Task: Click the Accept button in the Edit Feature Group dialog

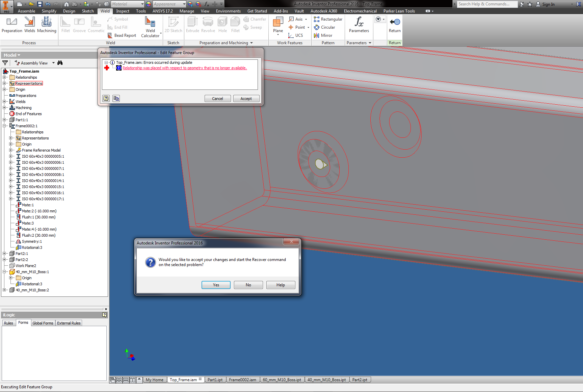Action: pyautogui.click(x=246, y=98)
